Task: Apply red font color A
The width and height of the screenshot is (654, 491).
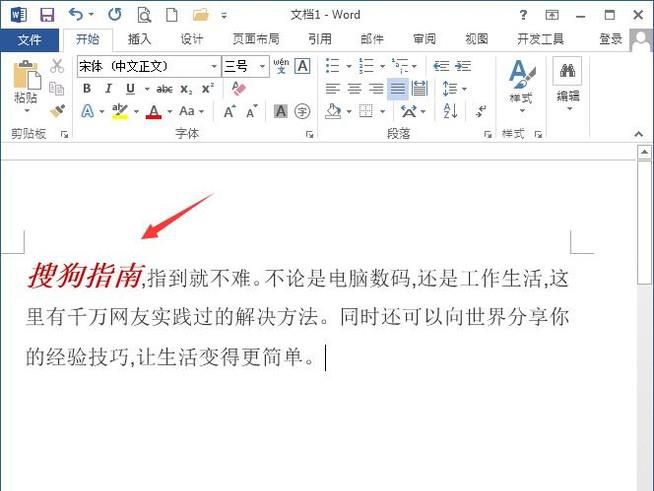Action: coord(154,111)
